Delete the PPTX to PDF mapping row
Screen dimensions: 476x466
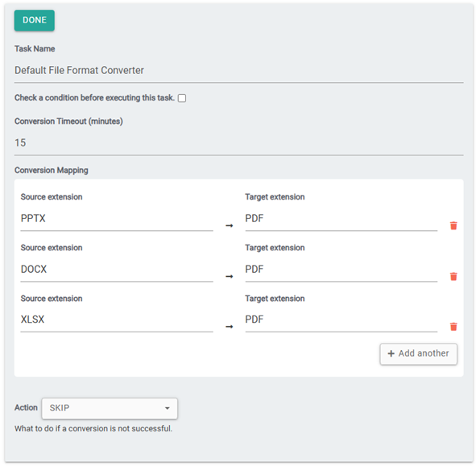(453, 225)
